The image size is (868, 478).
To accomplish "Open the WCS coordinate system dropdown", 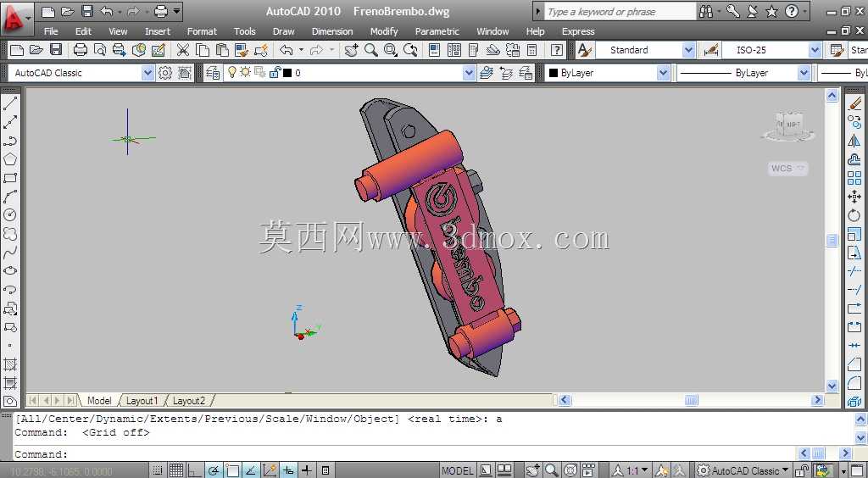I will pos(788,168).
